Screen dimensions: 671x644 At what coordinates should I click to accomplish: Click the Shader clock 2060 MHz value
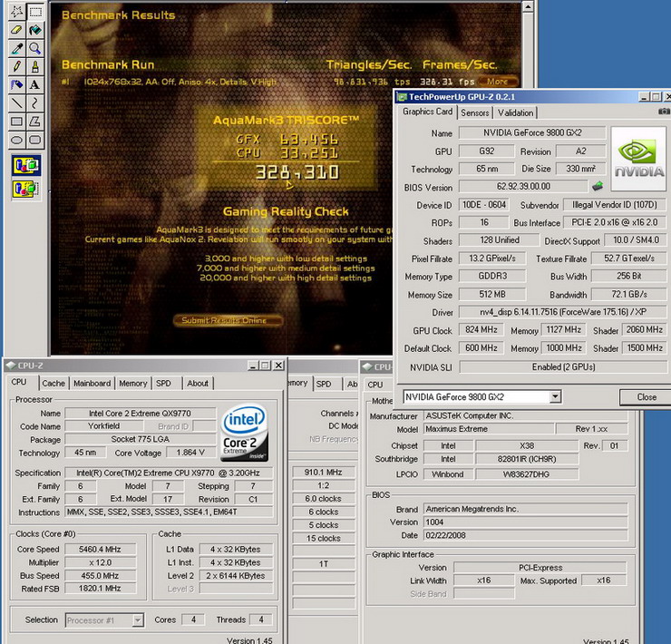coord(644,329)
